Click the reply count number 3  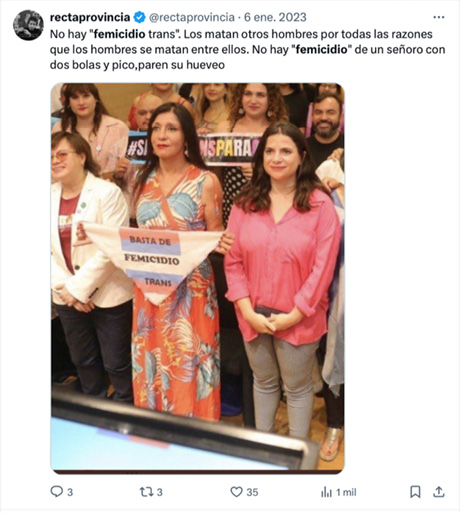[x=70, y=492]
